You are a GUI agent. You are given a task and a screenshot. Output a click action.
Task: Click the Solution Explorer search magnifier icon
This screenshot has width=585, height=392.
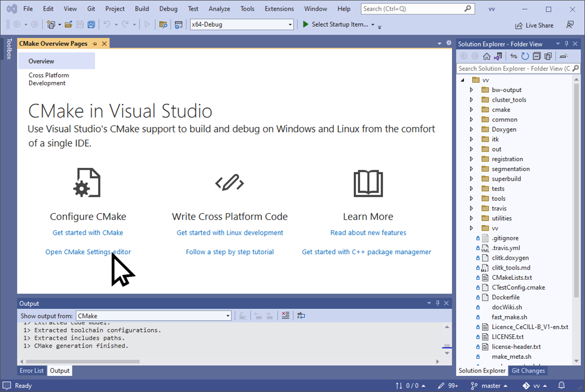(x=575, y=68)
